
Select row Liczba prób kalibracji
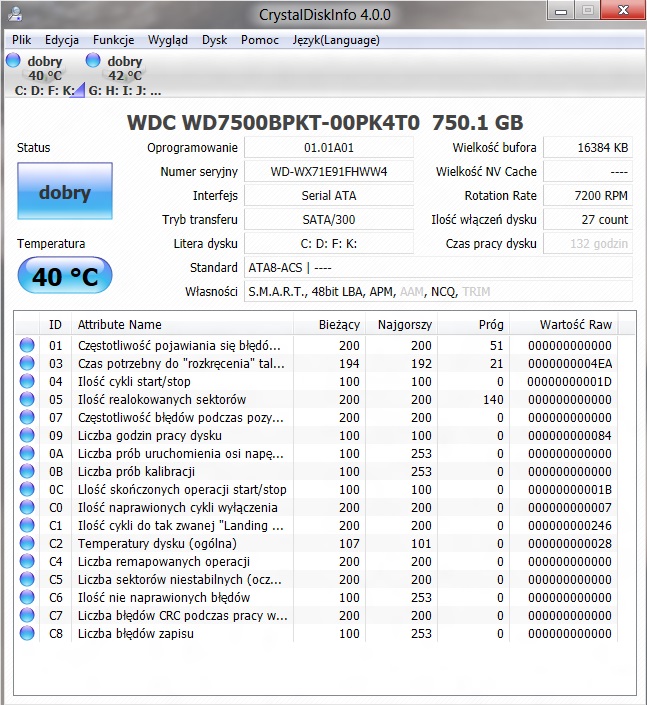point(317,471)
